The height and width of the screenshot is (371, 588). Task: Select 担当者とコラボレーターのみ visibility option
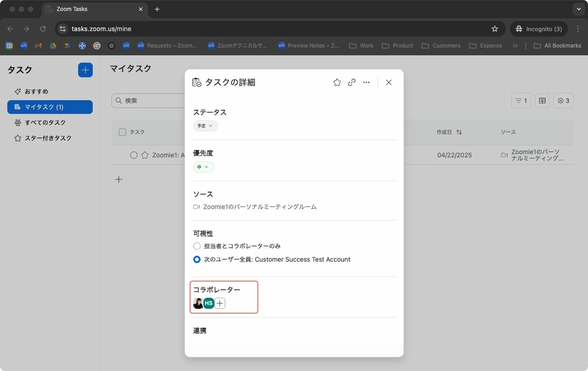pyautogui.click(x=197, y=246)
